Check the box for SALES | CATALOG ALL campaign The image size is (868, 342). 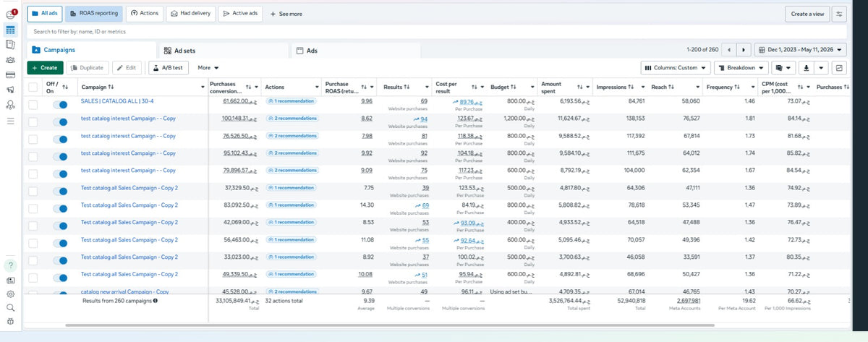coord(33,105)
